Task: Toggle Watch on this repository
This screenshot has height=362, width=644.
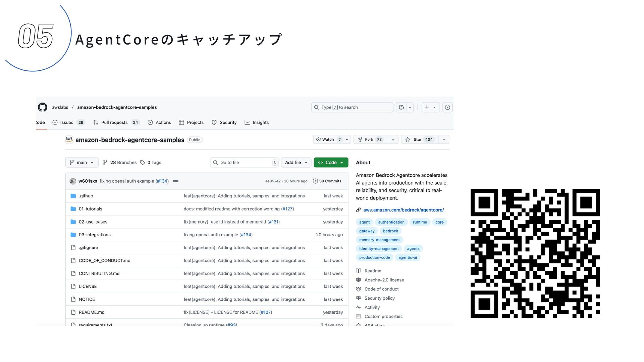Action: (x=328, y=139)
